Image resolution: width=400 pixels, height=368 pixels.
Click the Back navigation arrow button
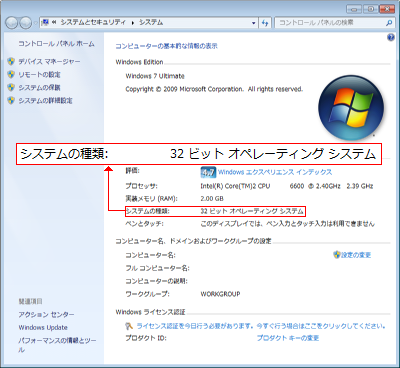pos(12,23)
